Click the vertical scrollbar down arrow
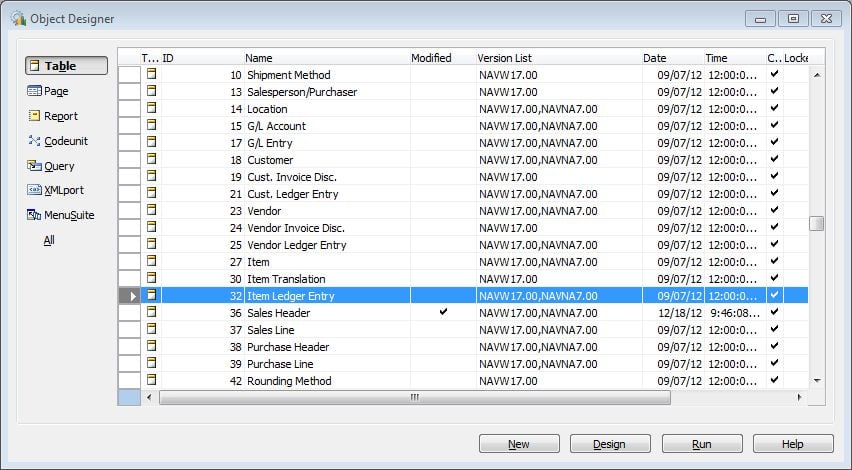 click(817, 381)
